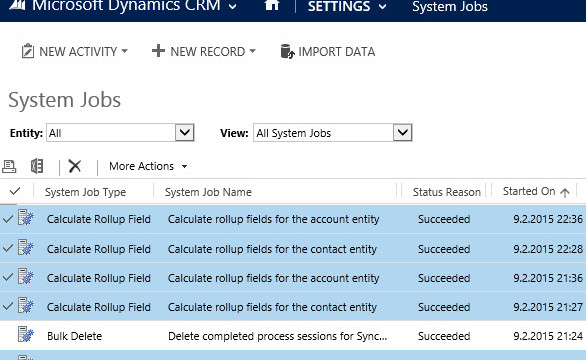Click the job icon in the 21:36 row

[26, 276]
